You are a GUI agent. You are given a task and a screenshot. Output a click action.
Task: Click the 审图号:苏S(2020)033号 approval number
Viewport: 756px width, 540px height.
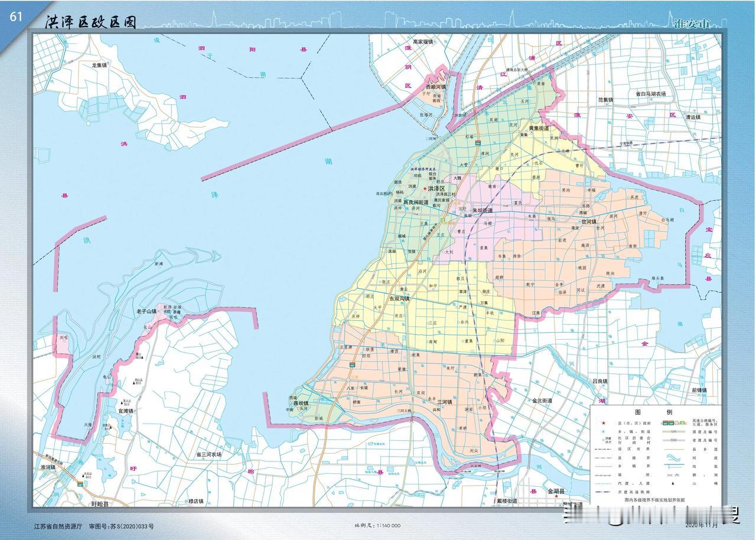pos(121,526)
